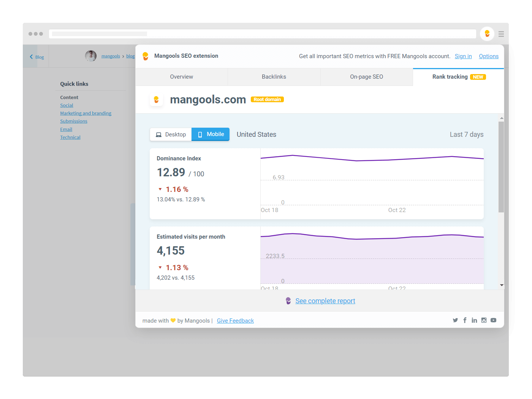This screenshot has width=532, height=399.
Task: Click the 'mangools.com' domain heading
Action: point(208,100)
